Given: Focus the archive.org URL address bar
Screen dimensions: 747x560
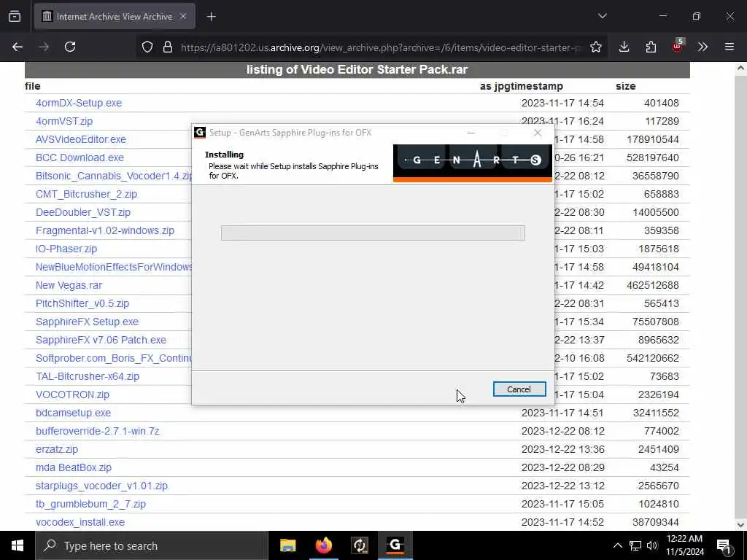Looking at the screenshot, I should (380, 47).
